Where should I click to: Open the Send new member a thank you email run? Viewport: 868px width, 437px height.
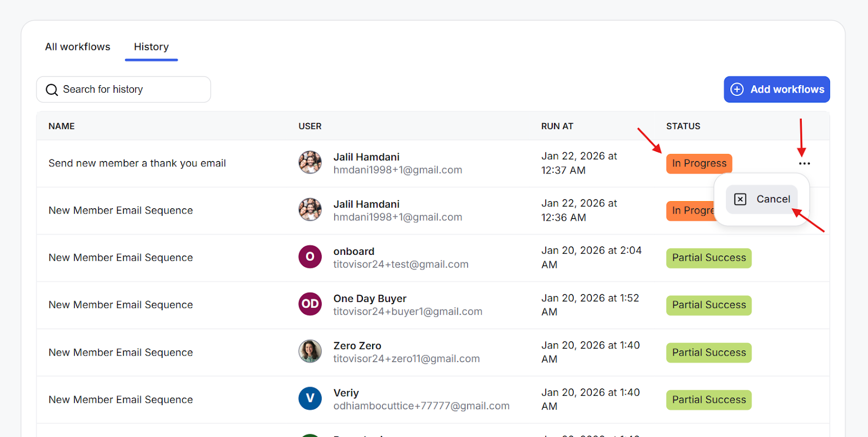[x=137, y=163]
